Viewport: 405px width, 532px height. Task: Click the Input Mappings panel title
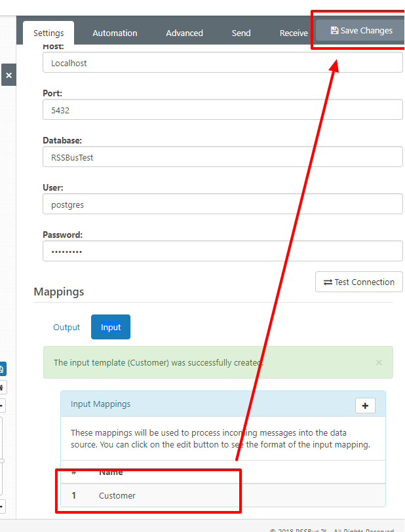tap(100, 404)
